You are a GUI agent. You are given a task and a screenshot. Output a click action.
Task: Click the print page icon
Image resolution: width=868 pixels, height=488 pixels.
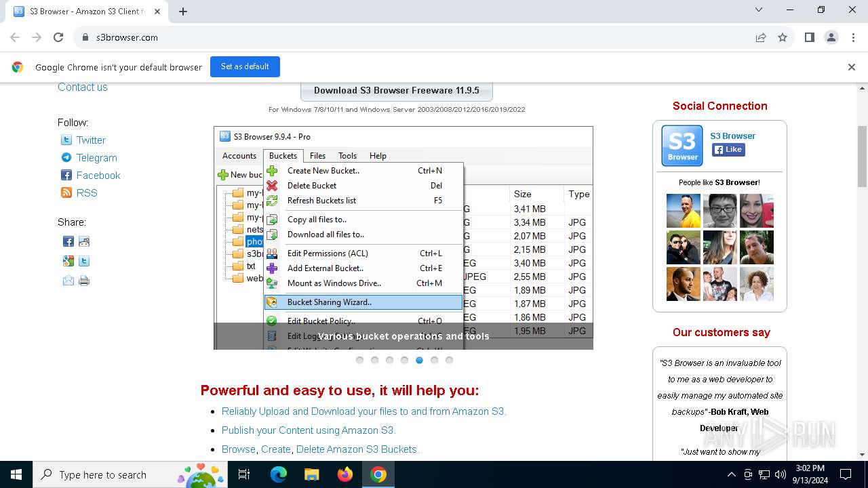[84, 281]
